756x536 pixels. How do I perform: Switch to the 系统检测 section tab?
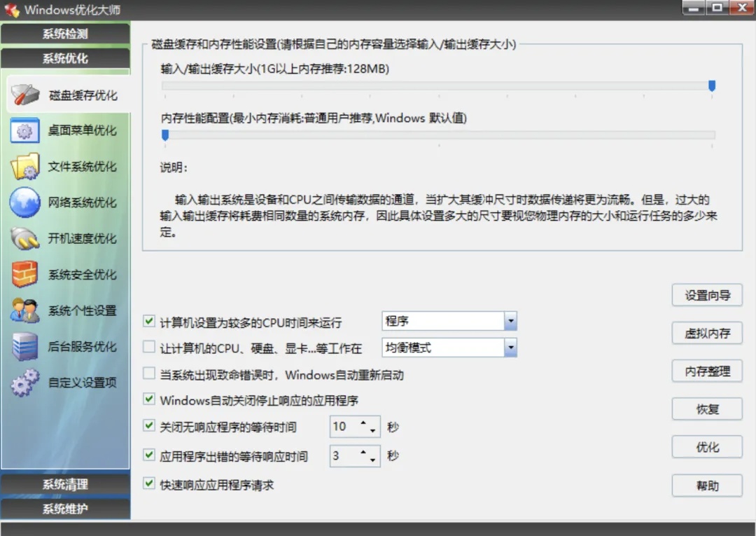[65, 34]
